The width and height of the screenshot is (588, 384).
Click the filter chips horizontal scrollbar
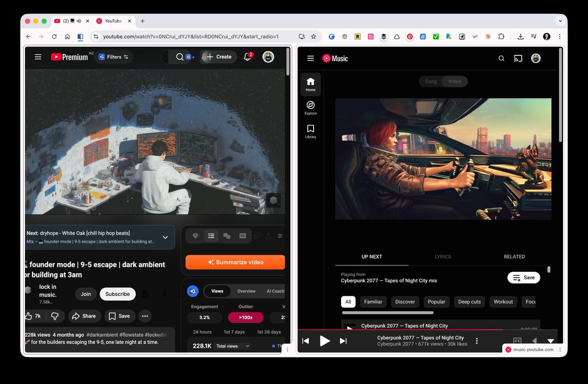pos(388,312)
